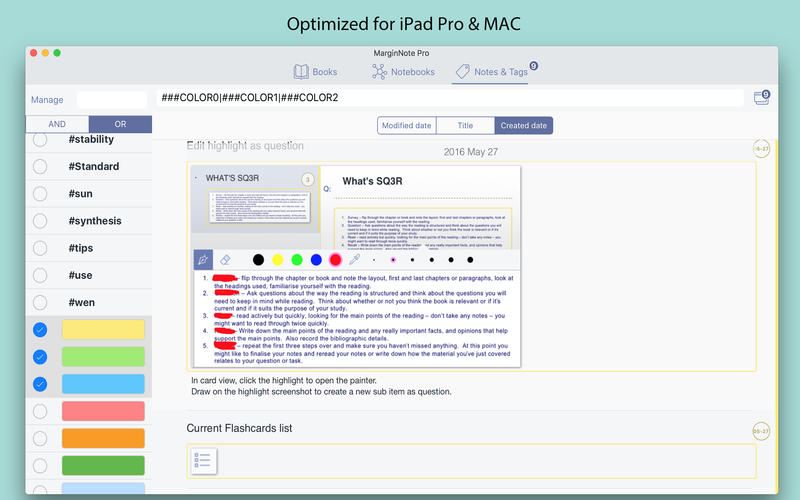
Task: Click the Notes & Tags tag icon
Action: click(462, 72)
